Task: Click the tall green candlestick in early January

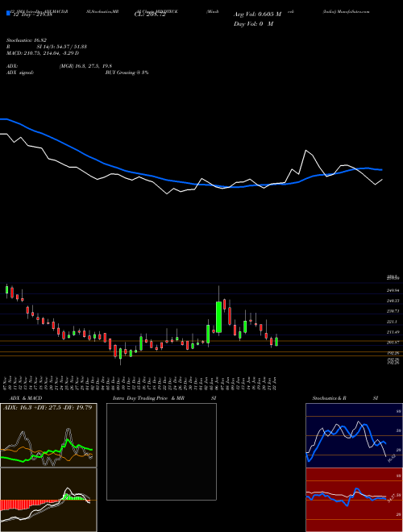Action: [x=218, y=317]
